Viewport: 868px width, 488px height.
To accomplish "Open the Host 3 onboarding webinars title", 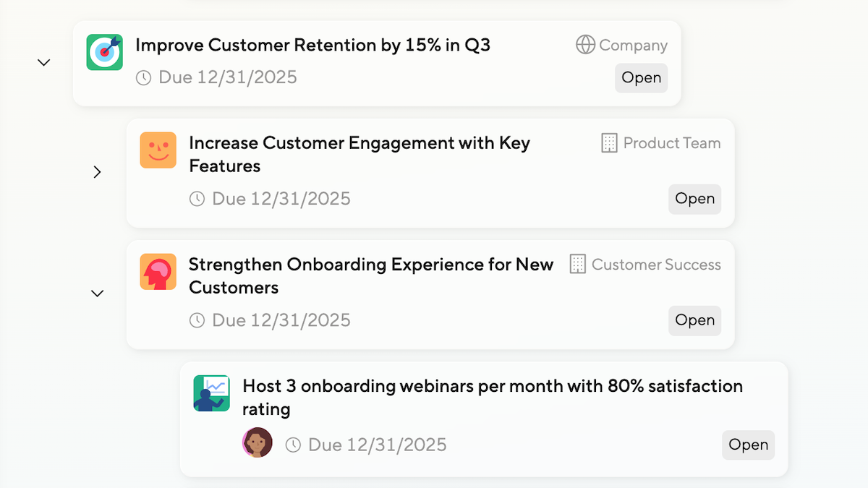I will click(492, 386).
